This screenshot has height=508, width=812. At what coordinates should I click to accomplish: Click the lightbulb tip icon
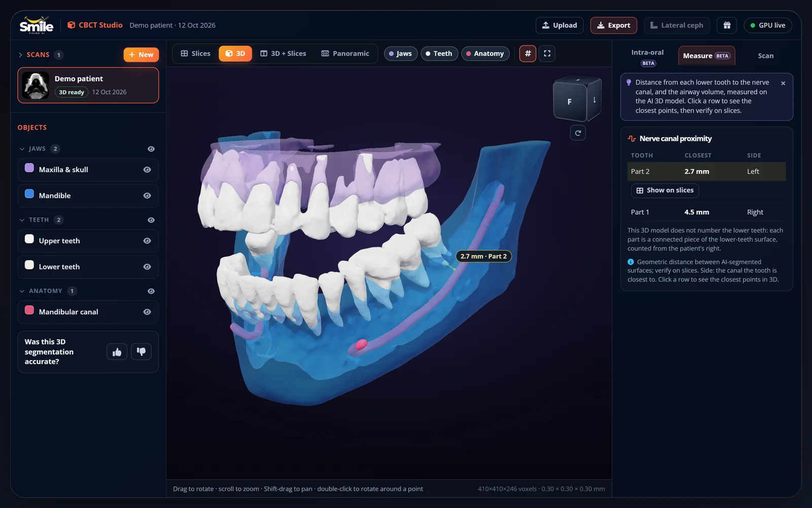(x=629, y=82)
